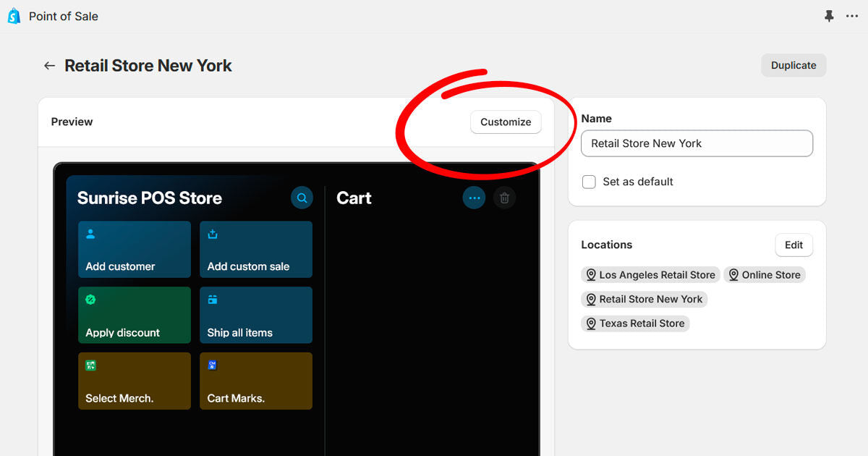Select the Los Angeles Retail Store tag
The image size is (868, 456).
tap(650, 275)
